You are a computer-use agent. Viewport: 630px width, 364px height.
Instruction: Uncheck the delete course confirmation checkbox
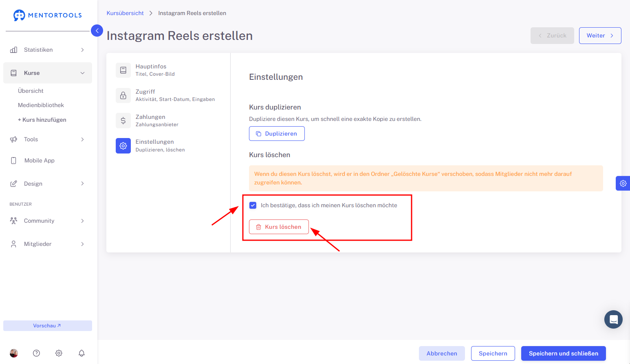click(x=253, y=205)
